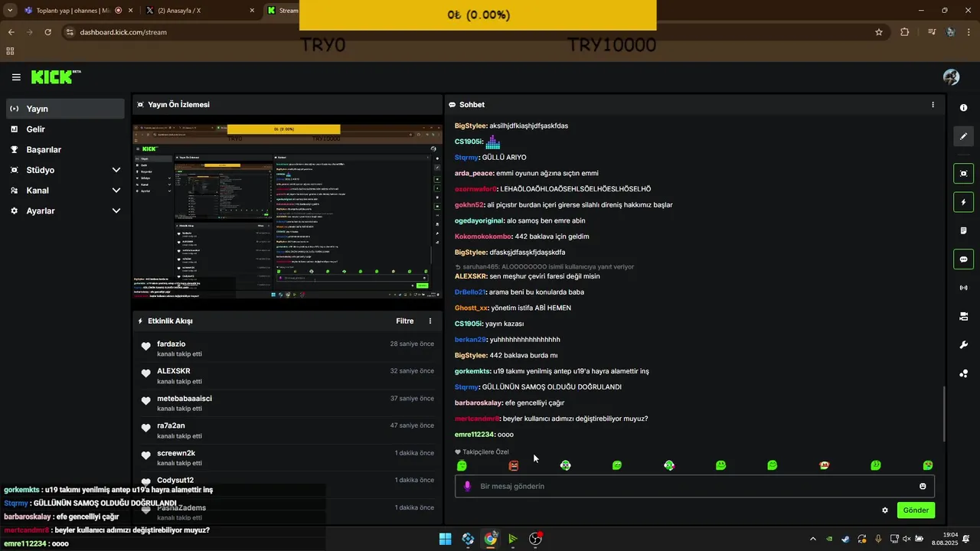
Task: Expand the Ayarlar sidebar section
Action: [116, 210]
